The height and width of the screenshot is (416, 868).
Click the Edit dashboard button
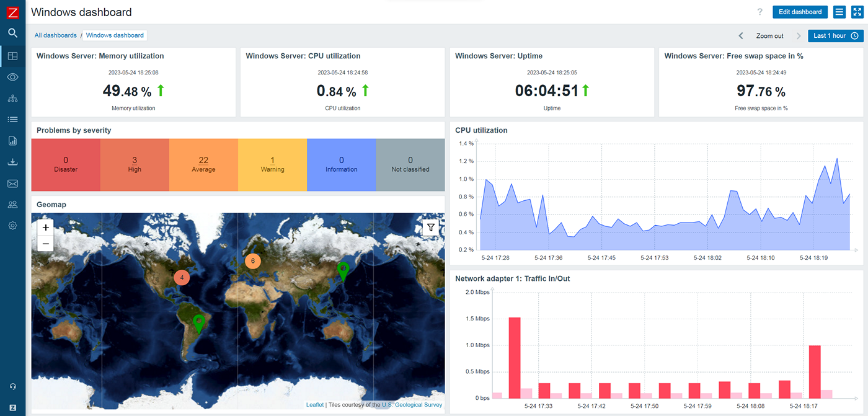point(800,12)
